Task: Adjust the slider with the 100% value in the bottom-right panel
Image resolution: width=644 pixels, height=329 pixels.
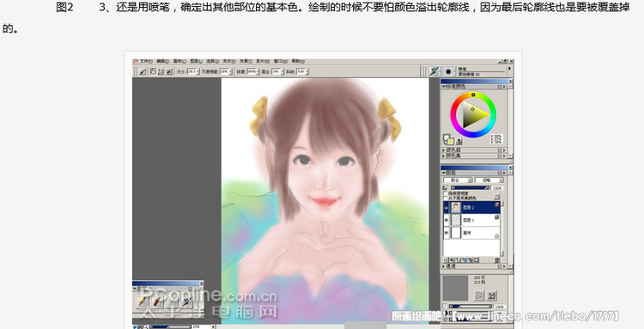Action: pyautogui.click(x=471, y=307)
